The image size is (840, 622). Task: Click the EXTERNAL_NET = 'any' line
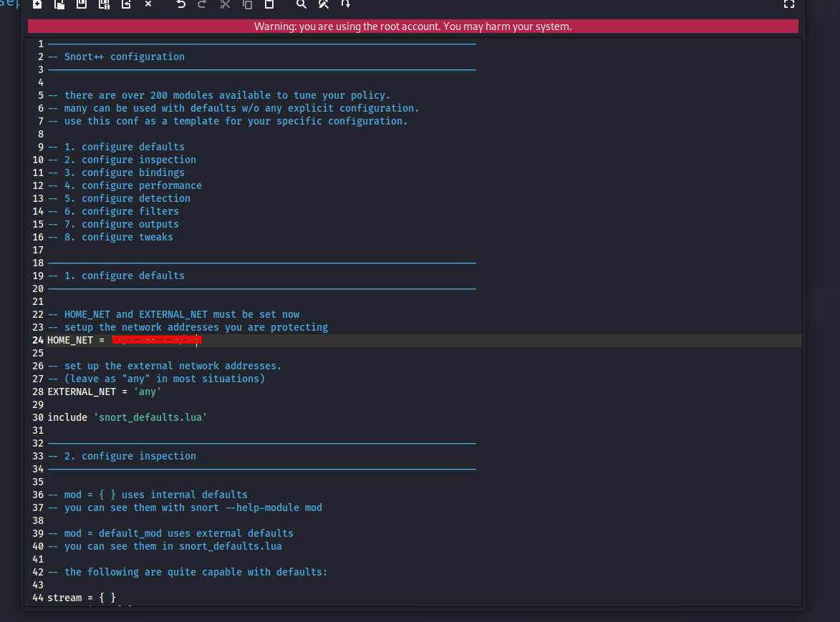(x=105, y=392)
